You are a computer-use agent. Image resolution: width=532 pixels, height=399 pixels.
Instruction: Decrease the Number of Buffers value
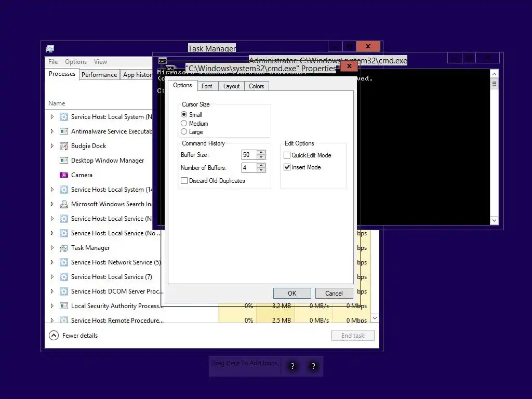click(x=261, y=170)
